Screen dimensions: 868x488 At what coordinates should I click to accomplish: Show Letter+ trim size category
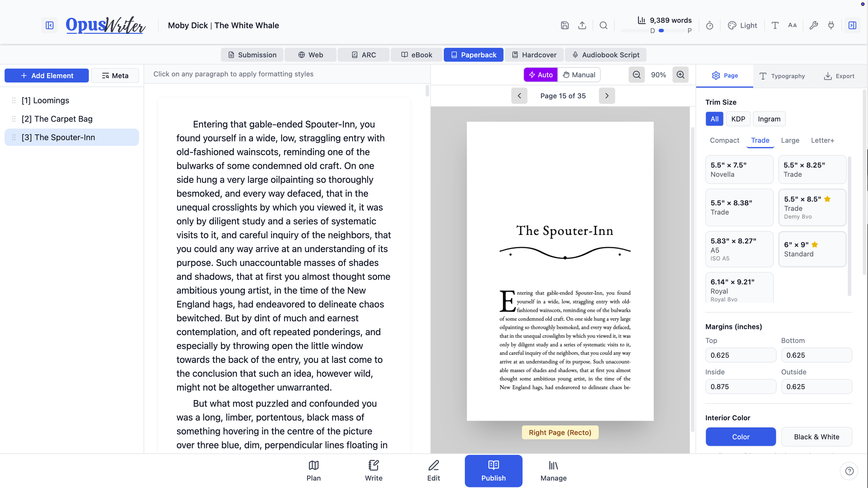point(823,140)
